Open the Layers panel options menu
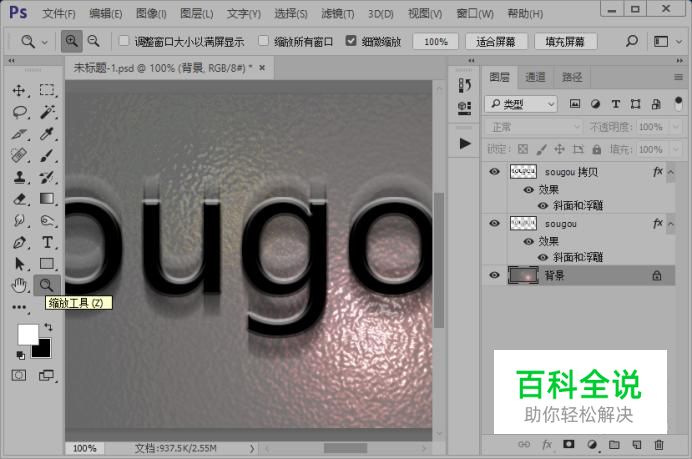Image resolution: width=692 pixels, height=459 pixels. (x=678, y=77)
